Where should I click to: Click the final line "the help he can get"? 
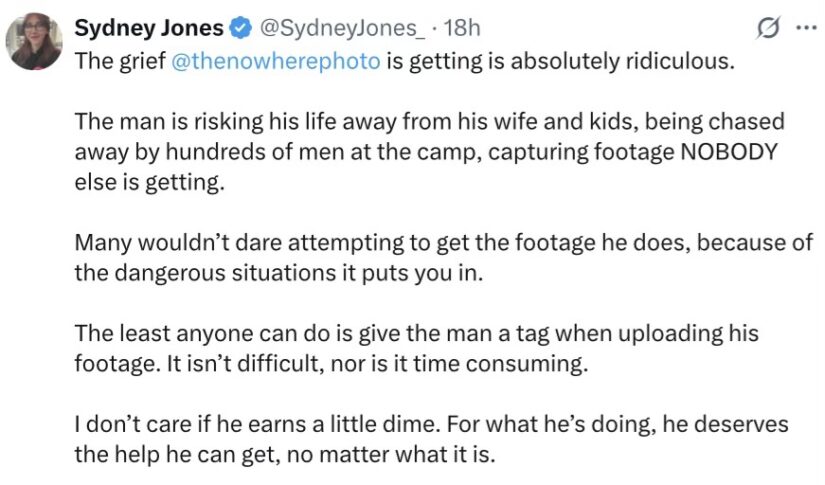pos(285,454)
